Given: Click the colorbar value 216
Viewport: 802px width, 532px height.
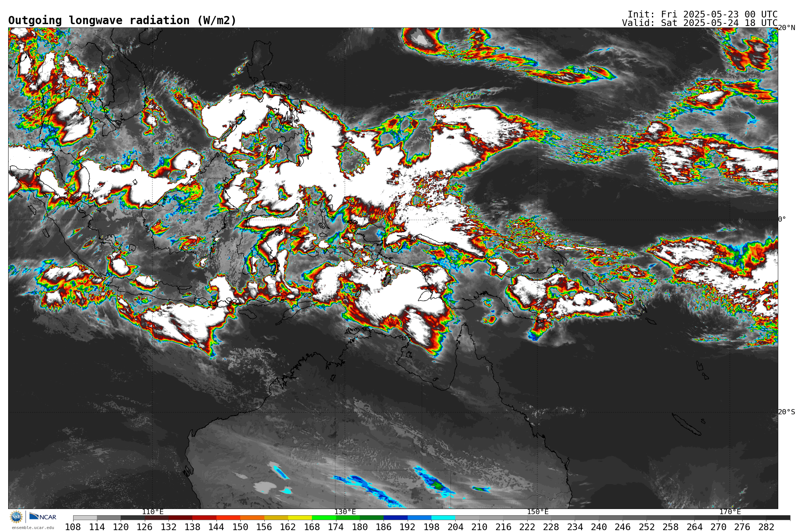Looking at the screenshot, I should tap(503, 527).
